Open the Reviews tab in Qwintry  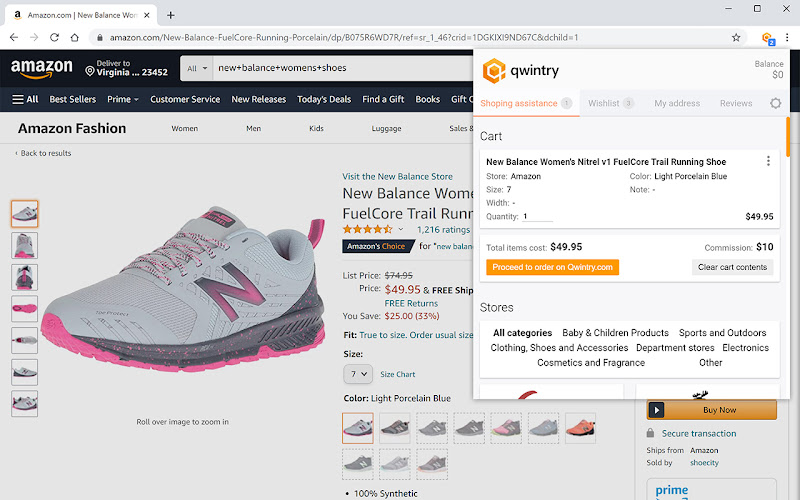point(736,103)
